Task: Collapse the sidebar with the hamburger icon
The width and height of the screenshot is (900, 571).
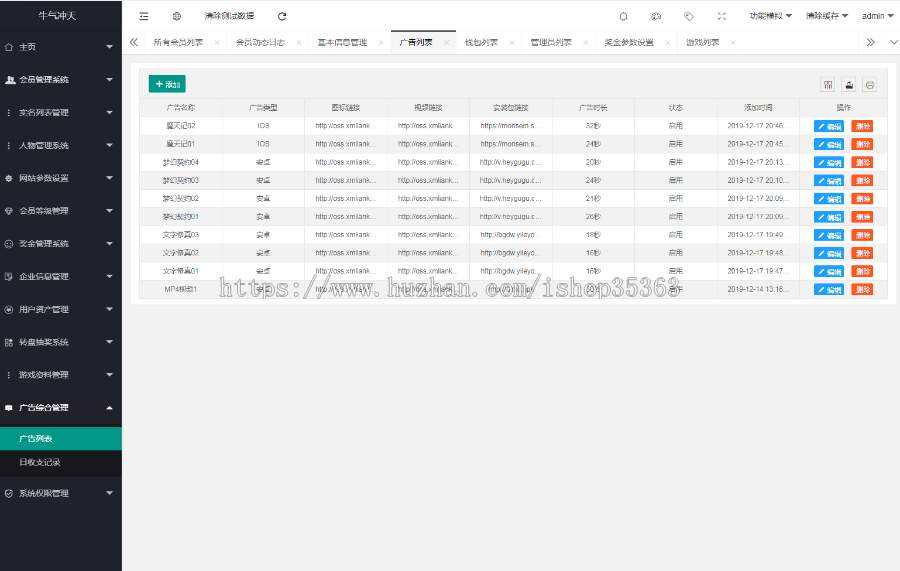Action: pos(144,16)
